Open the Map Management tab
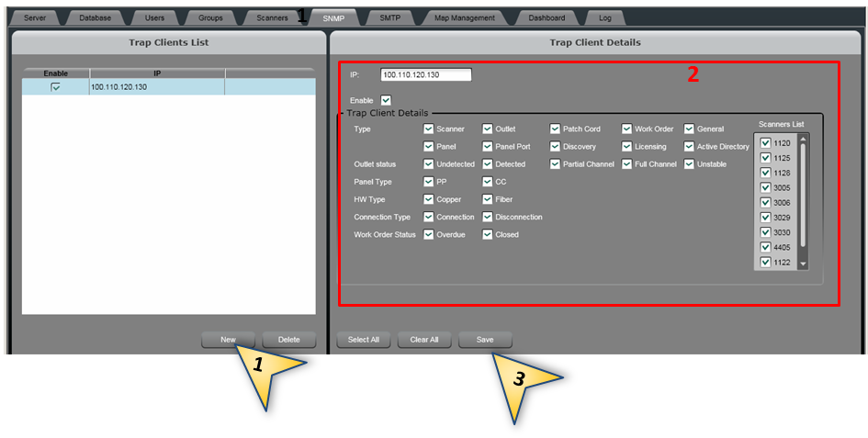Image resolution: width=868 pixels, height=438 pixels. point(464,17)
